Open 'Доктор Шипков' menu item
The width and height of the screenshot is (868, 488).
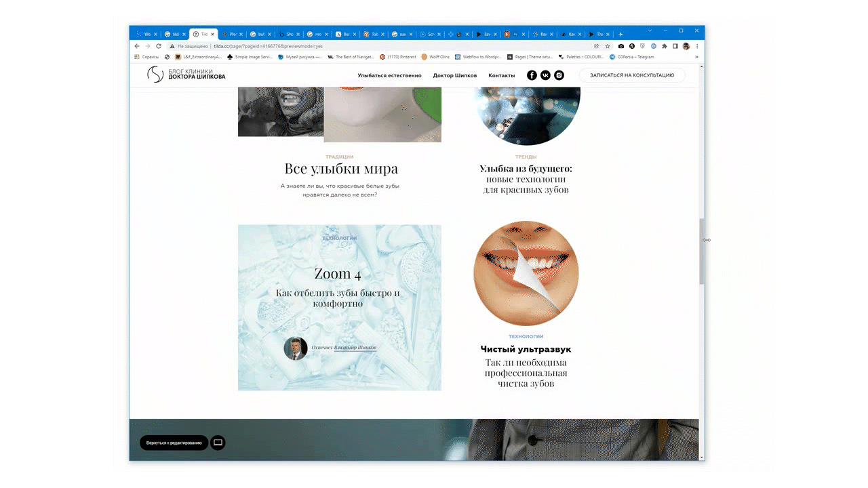pos(455,75)
